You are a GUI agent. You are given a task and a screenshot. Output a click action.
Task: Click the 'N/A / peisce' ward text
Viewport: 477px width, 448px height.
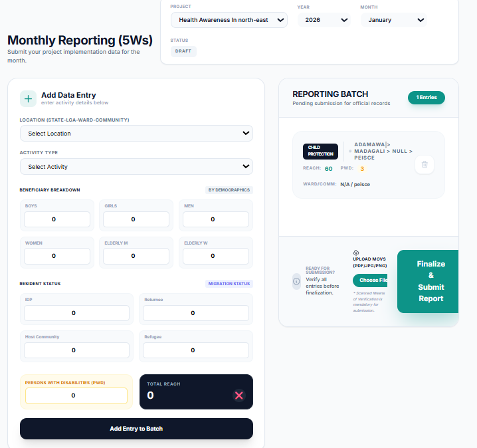[x=355, y=184]
